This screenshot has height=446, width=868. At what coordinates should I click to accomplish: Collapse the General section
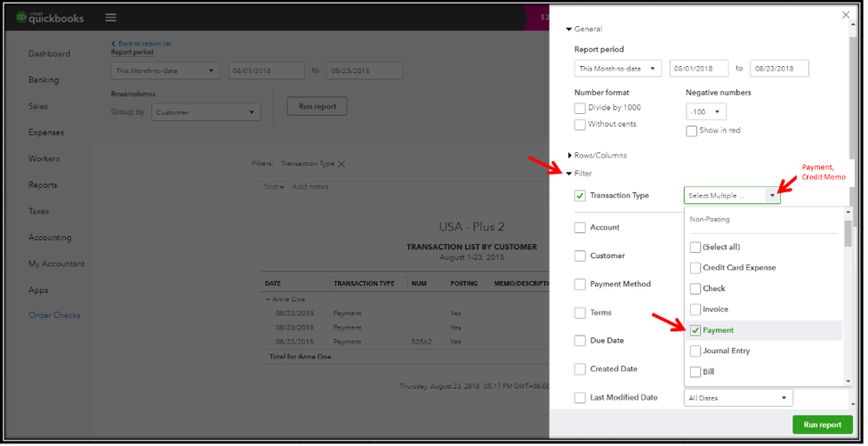point(568,29)
